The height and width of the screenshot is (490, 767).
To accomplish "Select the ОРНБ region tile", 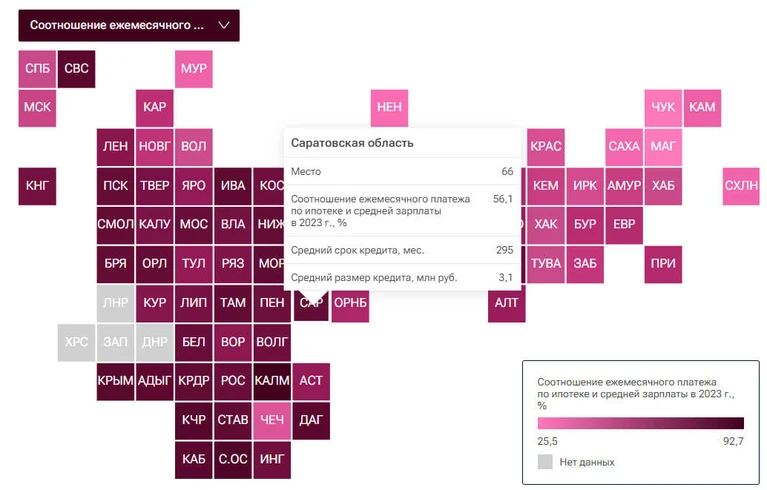I will pos(350,304).
